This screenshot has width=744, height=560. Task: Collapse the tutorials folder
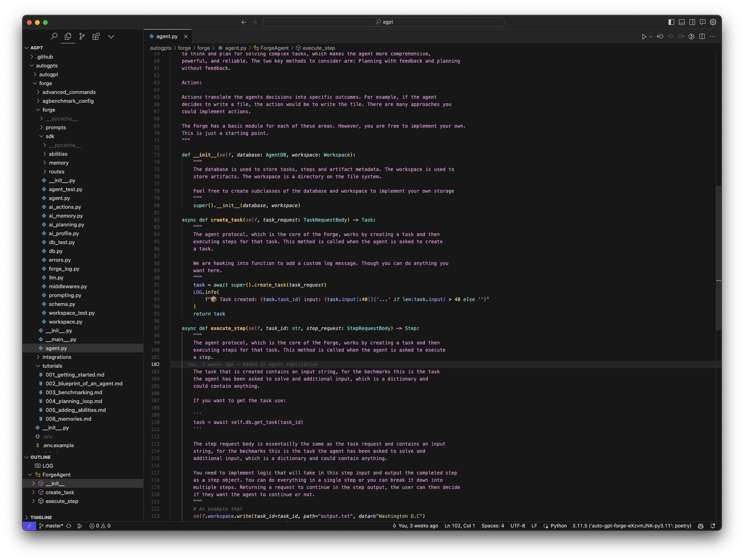tap(52, 366)
